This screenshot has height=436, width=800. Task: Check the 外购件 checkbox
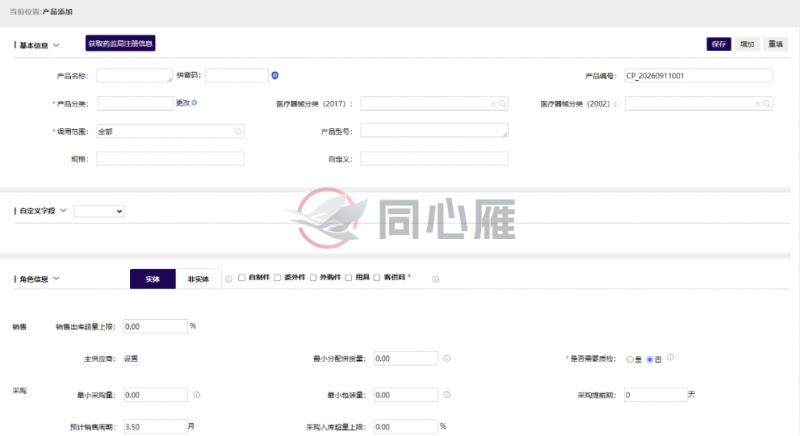[x=313, y=277]
